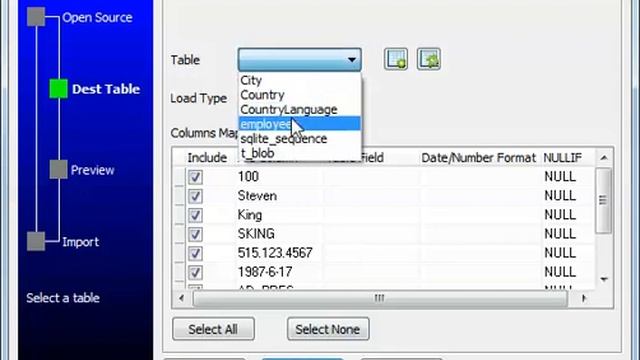
Task: Go to the Dest Table wizard step
Action: (106, 89)
